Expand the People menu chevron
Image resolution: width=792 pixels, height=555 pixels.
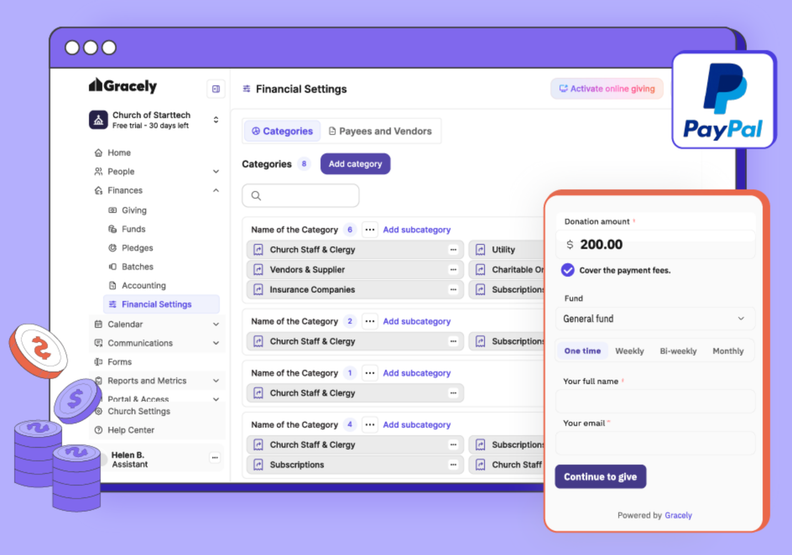click(216, 172)
